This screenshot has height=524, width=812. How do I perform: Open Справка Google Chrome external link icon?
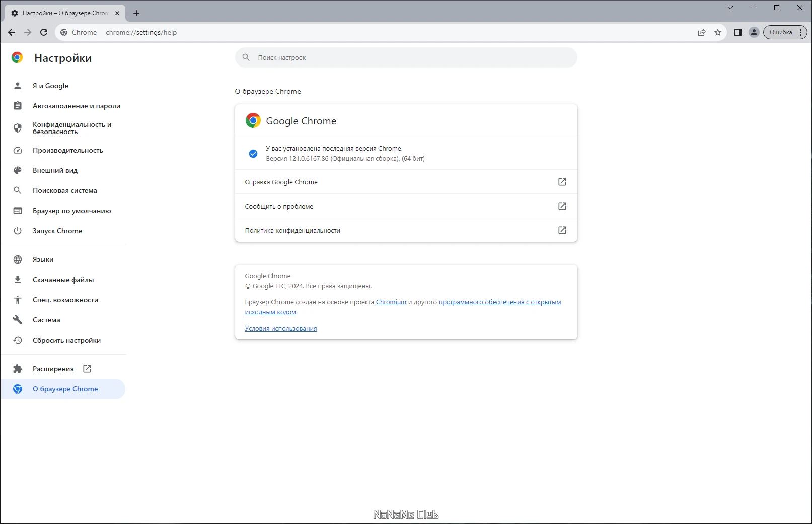coord(562,182)
